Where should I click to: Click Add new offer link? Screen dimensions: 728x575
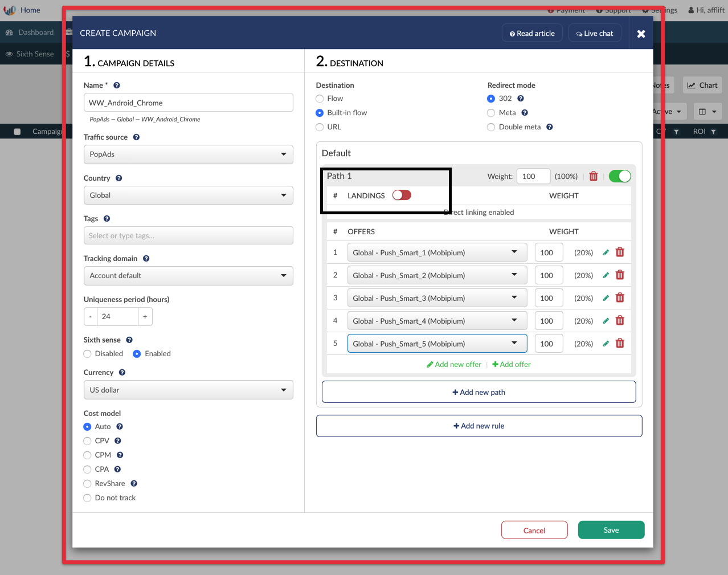coord(454,365)
